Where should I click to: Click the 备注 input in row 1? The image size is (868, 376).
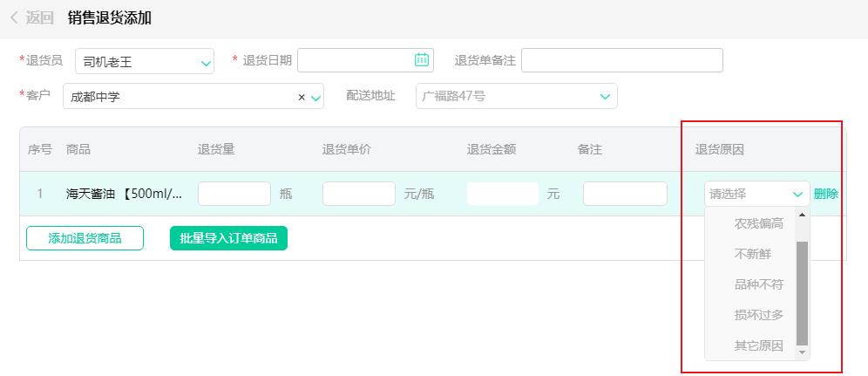625,194
